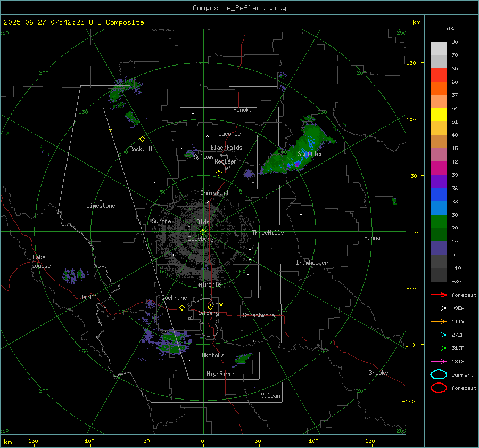Select the yellow diamond marker above Calgary
Viewport: 479px width, 448px height.
210,307
